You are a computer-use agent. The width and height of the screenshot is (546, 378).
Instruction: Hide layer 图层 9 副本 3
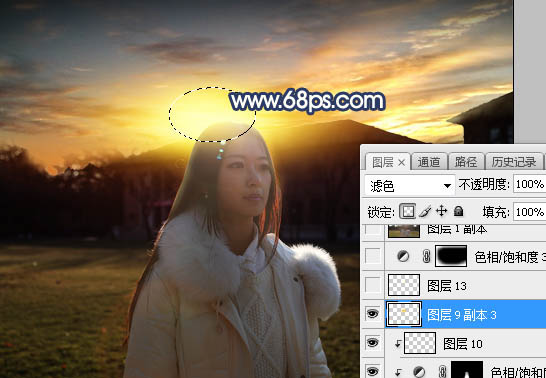click(373, 314)
